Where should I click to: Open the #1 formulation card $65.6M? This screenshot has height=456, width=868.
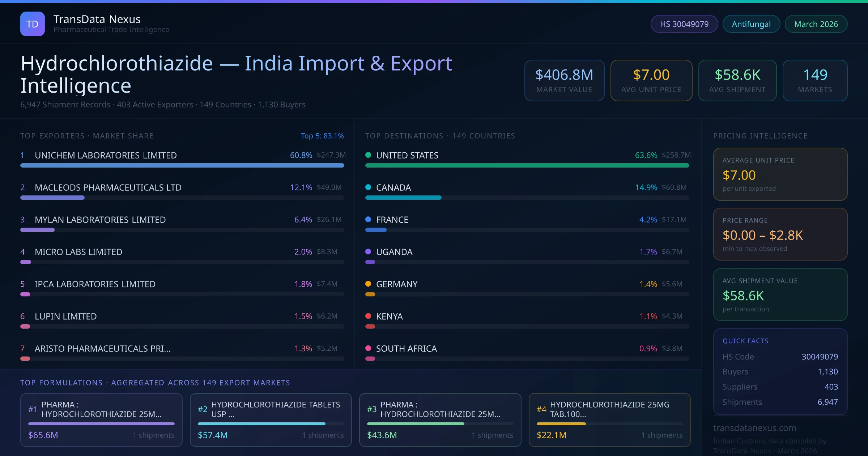(101, 419)
